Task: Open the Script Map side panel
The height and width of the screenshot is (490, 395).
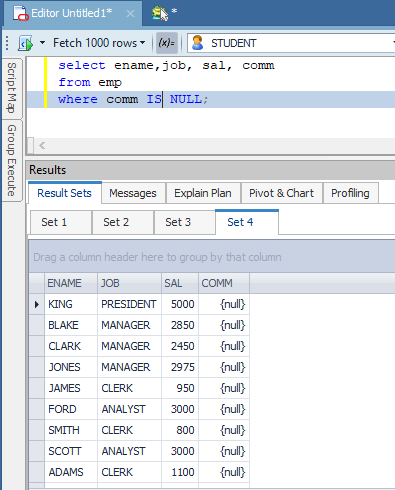Action: point(12,88)
